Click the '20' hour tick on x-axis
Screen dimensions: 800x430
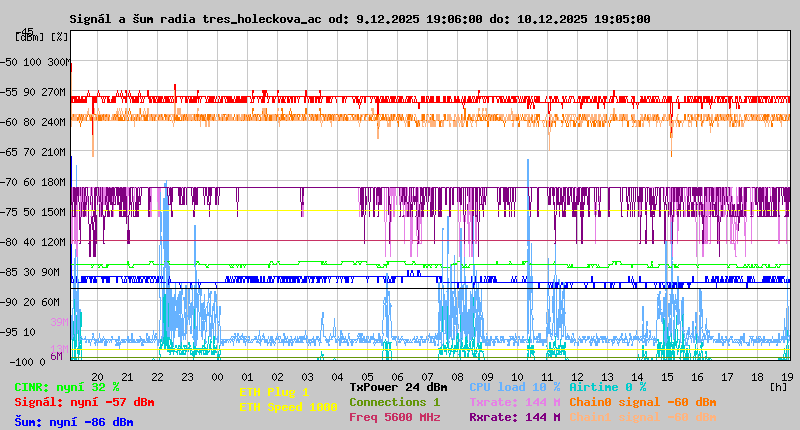point(97,377)
